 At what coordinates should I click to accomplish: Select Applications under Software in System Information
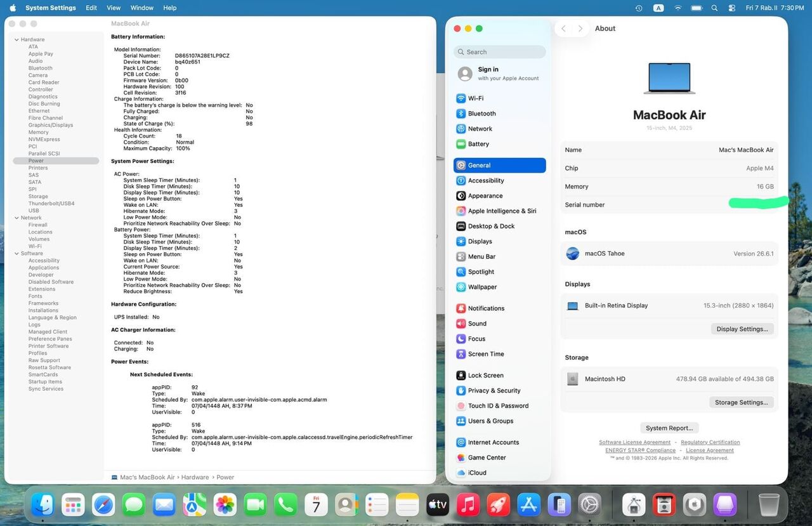(44, 268)
